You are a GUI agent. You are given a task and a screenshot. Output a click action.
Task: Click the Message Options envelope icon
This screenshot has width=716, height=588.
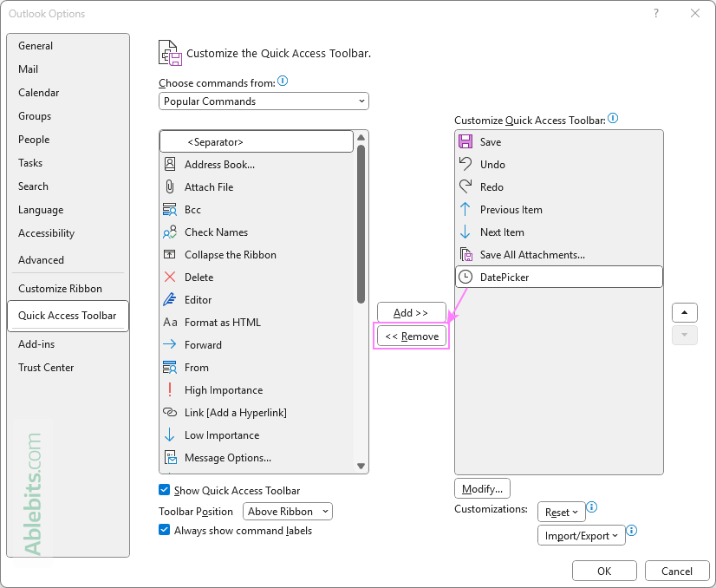click(x=170, y=457)
